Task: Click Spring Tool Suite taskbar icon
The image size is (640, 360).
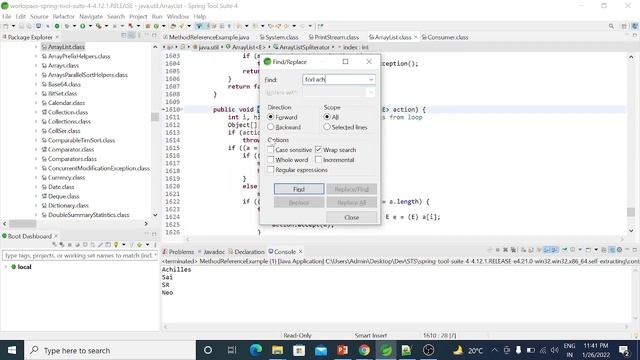Action: pyautogui.click(x=386, y=350)
